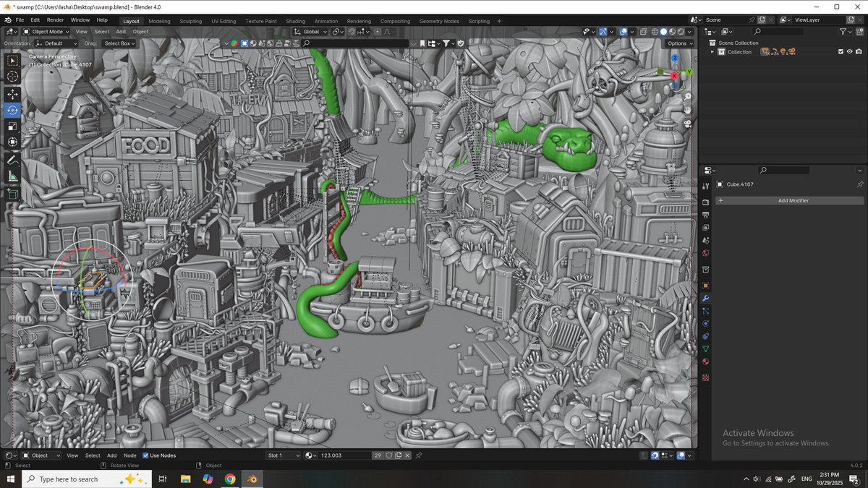
Task: Open the Output properties tab
Action: [x=706, y=215]
